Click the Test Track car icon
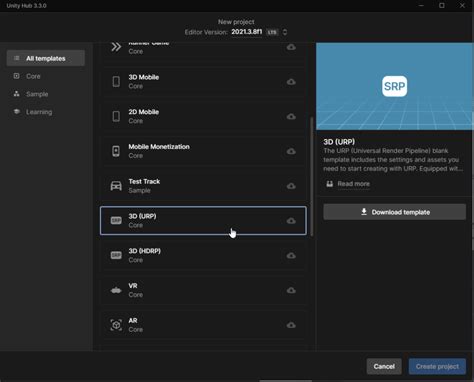Screen dimensions: 474x382 click(x=116, y=186)
